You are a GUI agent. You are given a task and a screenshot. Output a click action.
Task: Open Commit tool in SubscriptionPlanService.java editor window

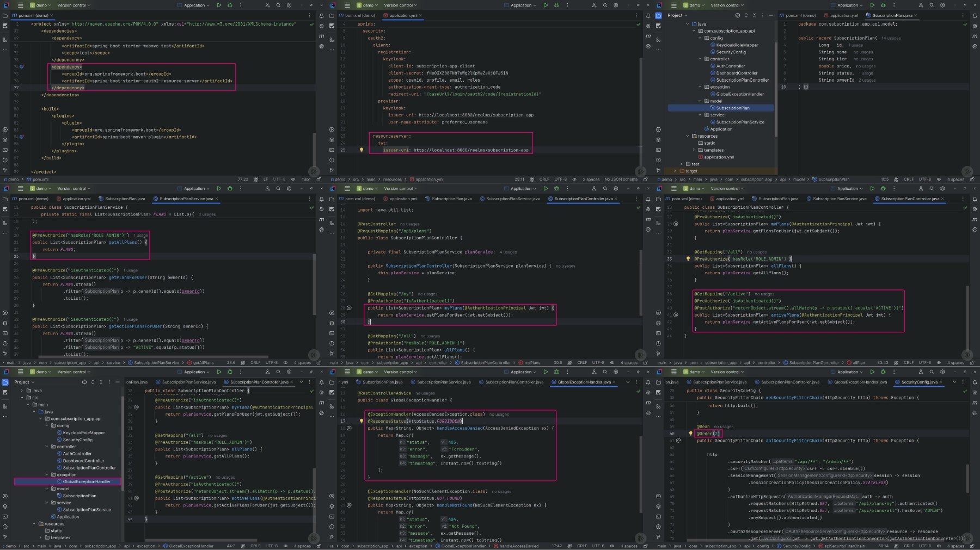tap(5, 208)
